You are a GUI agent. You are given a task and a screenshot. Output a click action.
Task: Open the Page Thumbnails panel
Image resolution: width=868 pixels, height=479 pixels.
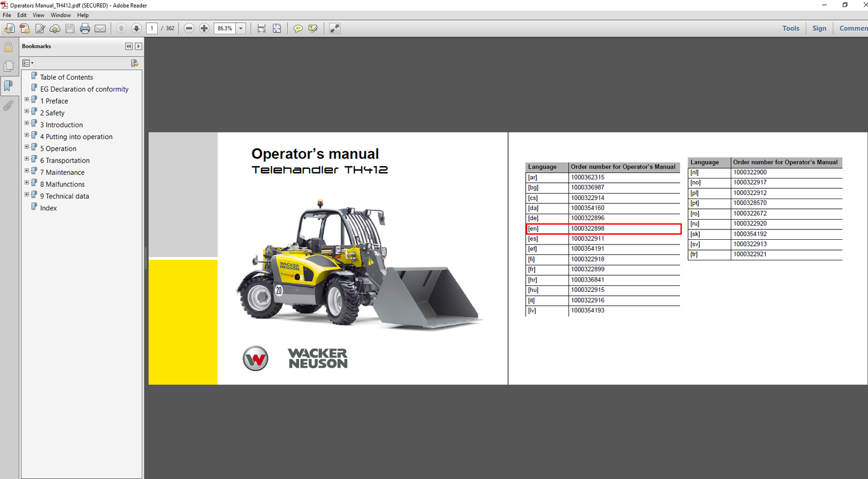tap(9, 66)
